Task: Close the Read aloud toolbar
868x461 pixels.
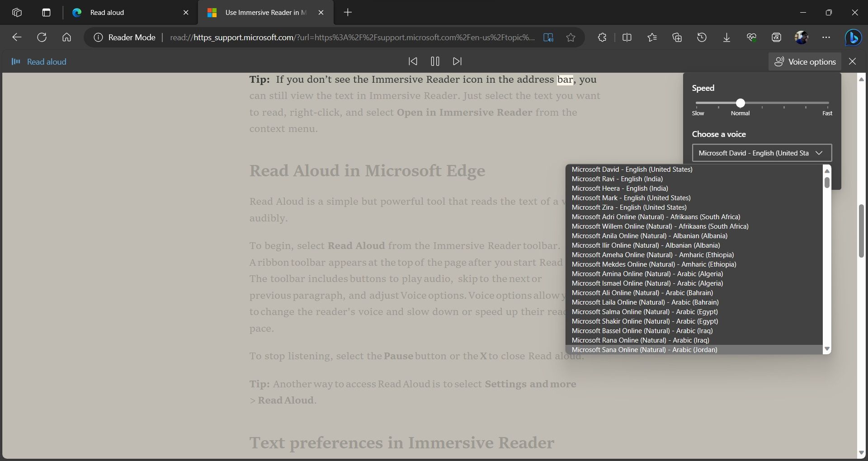Action: point(852,61)
